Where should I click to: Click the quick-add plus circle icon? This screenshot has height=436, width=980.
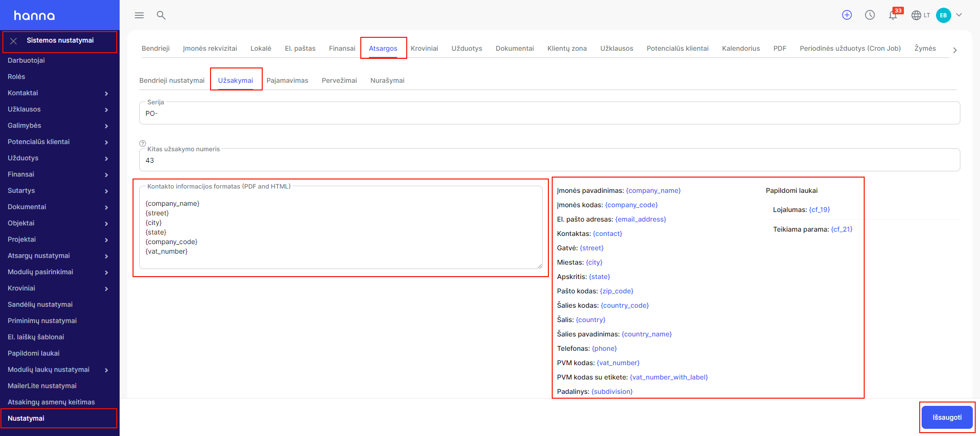(847, 15)
